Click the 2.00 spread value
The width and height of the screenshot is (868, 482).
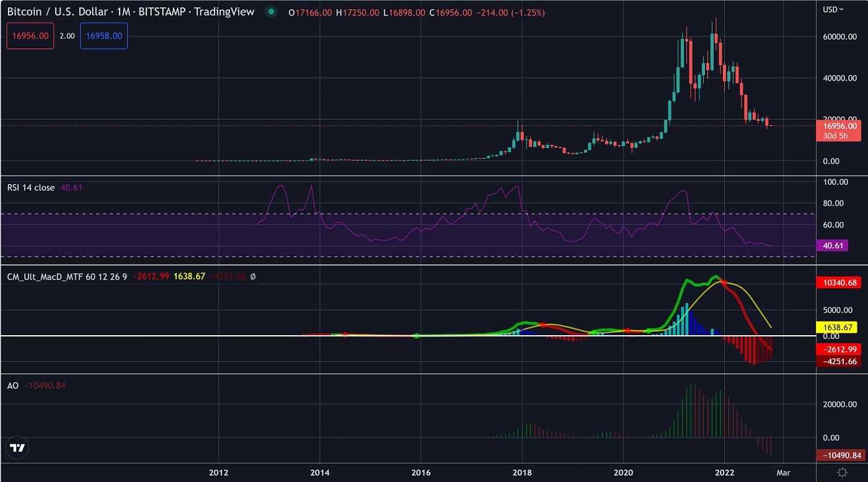[x=67, y=36]
